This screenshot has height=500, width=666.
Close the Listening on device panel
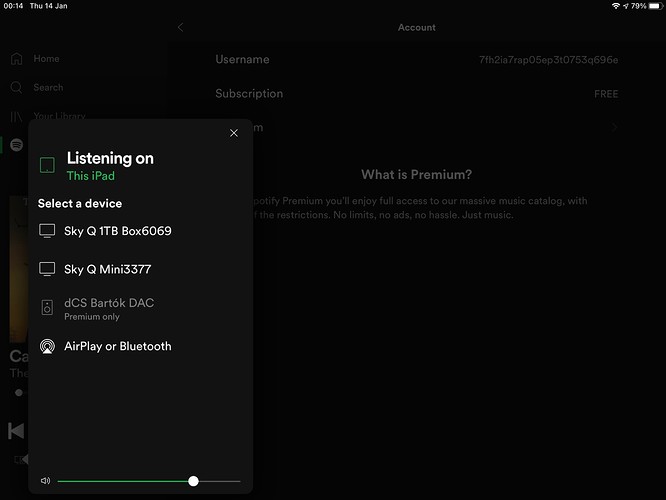pyautogui.click(x=234, y=133)
